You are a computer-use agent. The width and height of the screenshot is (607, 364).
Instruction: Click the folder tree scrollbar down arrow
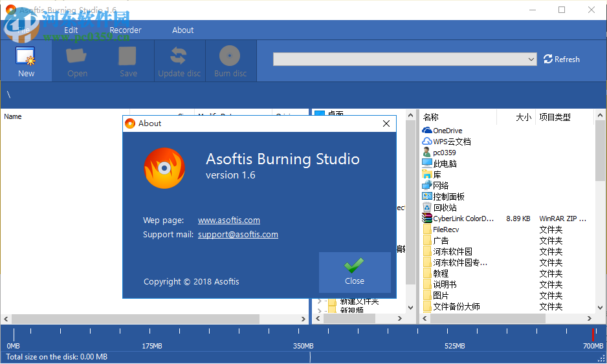pyautogui.click(x=411, y=308)
